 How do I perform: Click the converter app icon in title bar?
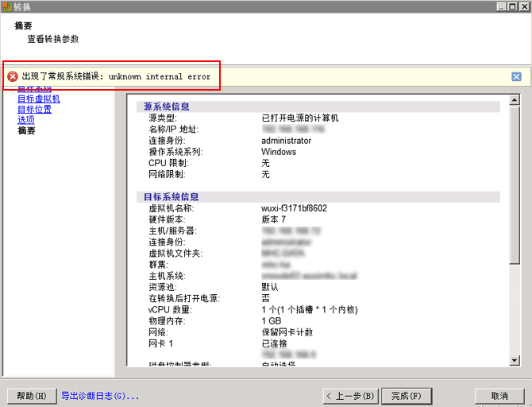click(x=7, y=6)
